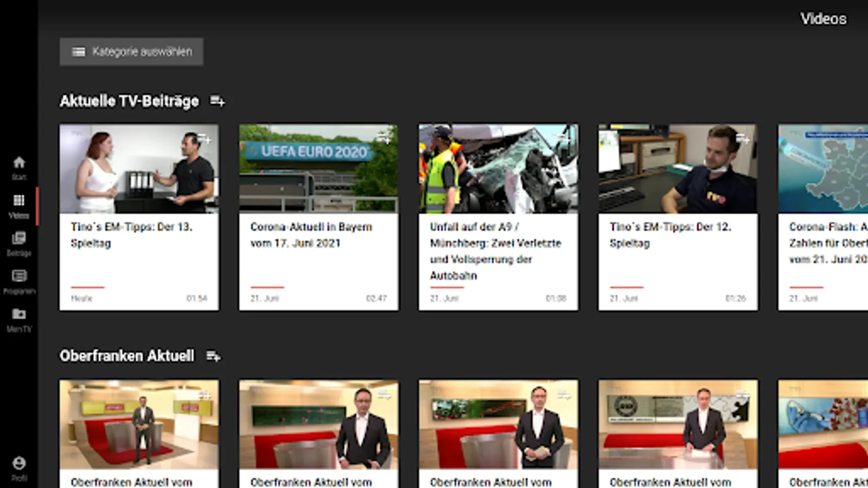Click title 'Unfall auf der A9 / Münchberg'
The height and width of the screenshot is (488, 868).
[496, 251]
